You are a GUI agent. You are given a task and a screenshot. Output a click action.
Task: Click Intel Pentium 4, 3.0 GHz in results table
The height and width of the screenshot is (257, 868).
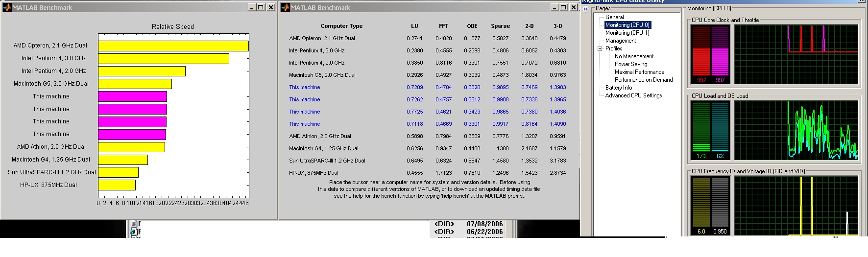click(x=316, y=50)
